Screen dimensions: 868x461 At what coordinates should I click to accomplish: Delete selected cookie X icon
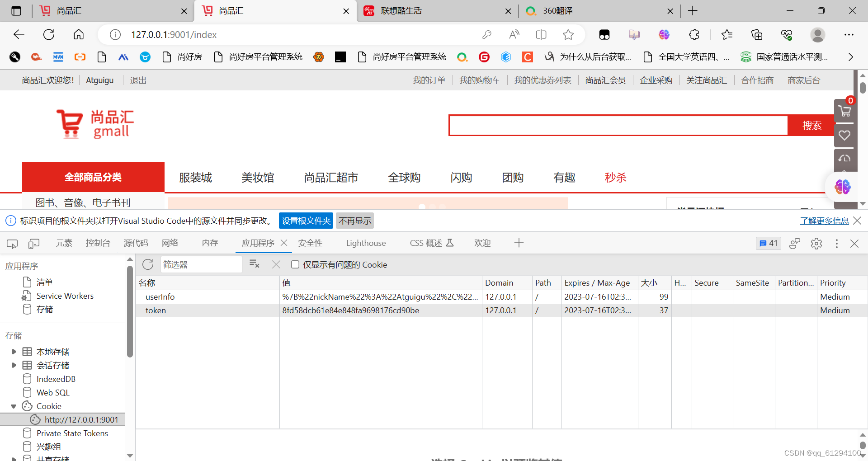tap(276, 264)
